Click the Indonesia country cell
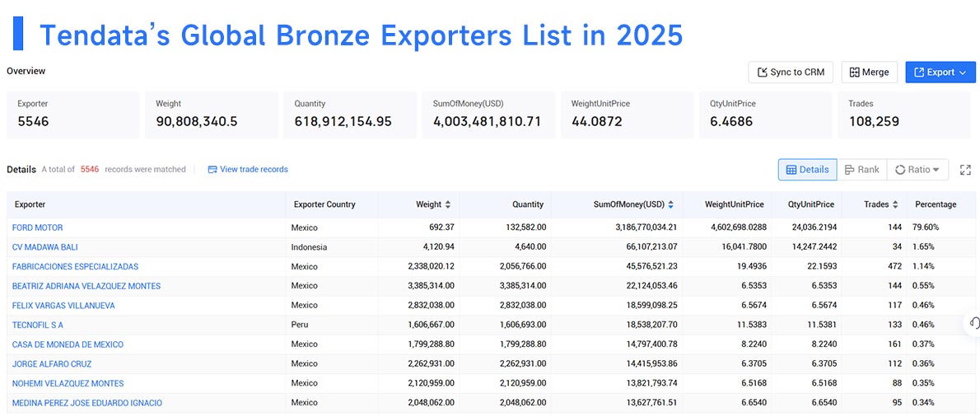The image size is (980, 417). pos(309,247)
